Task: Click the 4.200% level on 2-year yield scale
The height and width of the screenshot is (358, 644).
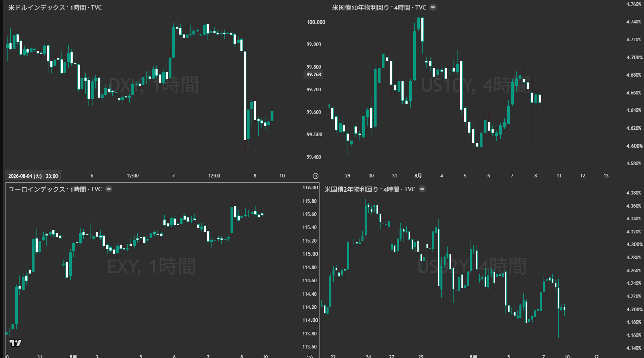Action: [634, 309]
